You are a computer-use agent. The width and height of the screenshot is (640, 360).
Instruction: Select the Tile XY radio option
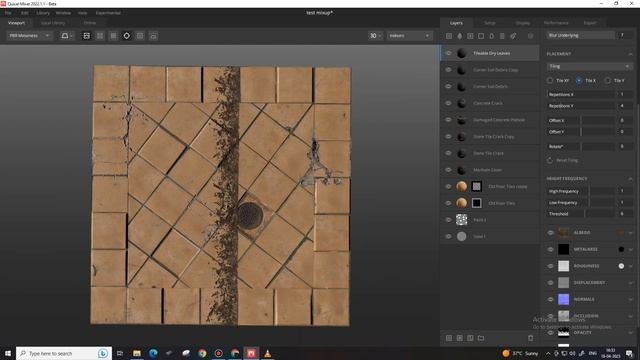[x=550, y=80]
